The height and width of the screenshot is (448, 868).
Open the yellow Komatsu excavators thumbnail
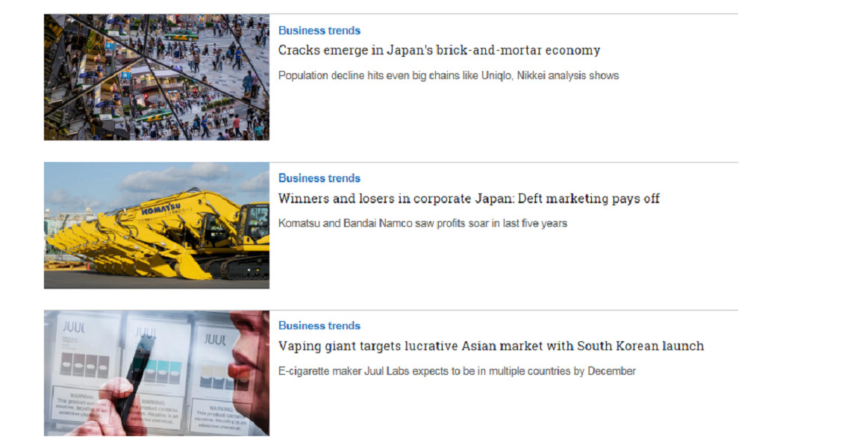coord(157,225)
